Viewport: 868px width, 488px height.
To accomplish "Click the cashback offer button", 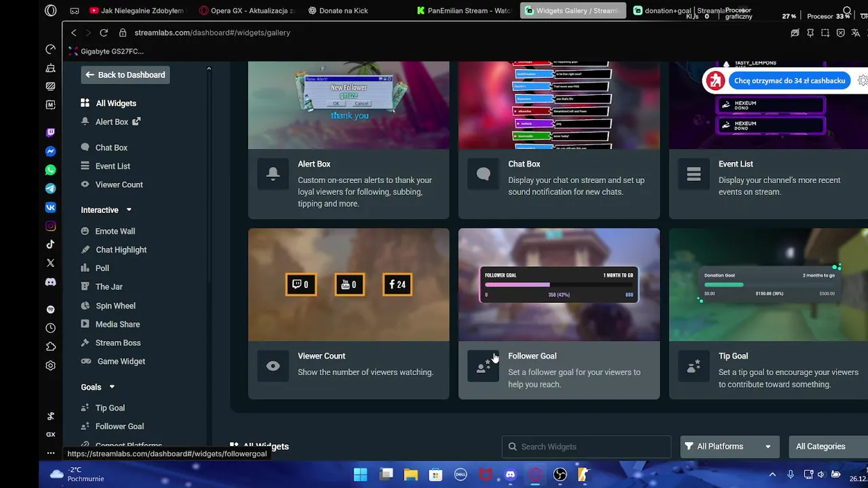I will point(789,81).
